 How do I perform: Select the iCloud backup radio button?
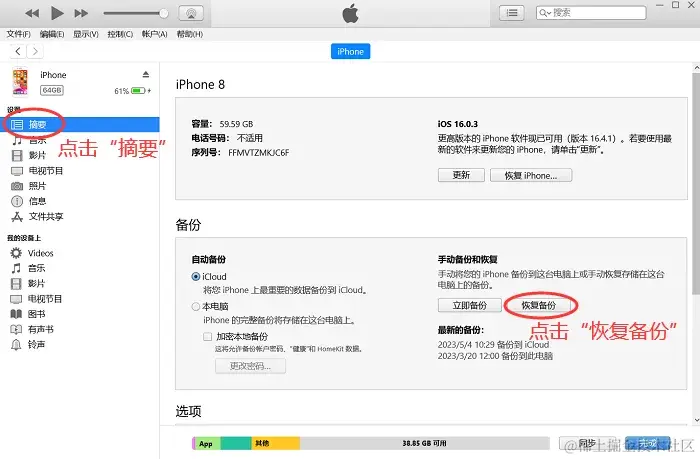pos(196,276)
